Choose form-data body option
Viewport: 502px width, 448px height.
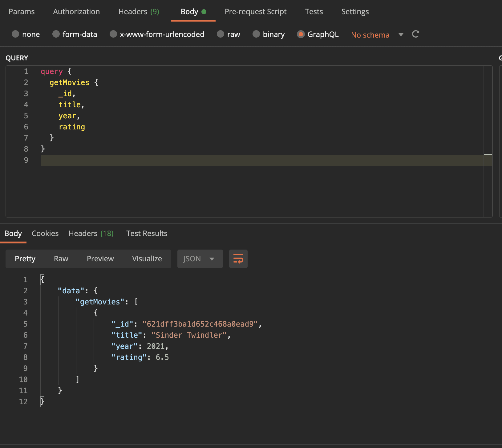[x=56, y=34]
